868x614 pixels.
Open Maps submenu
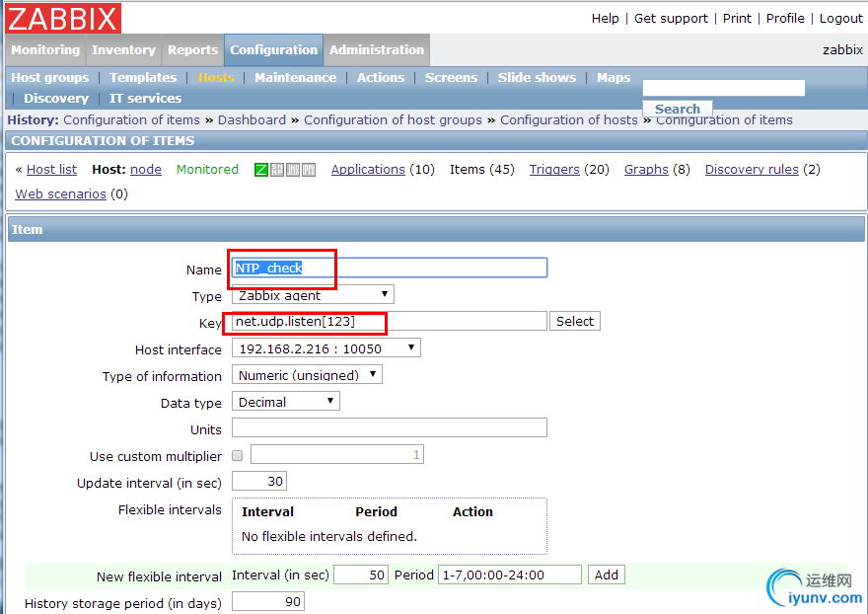(614, 78)
